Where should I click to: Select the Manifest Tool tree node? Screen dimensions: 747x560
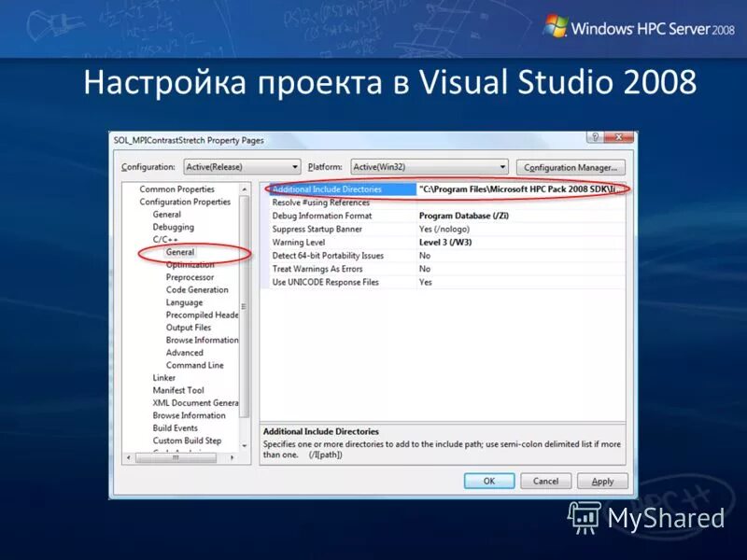178,390
